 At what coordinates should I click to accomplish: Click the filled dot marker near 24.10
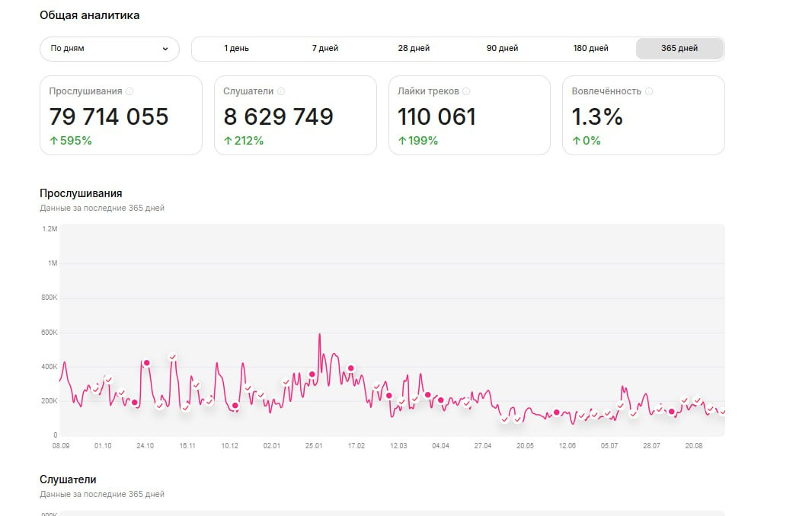pyautogui.click(x=147, y=363)
